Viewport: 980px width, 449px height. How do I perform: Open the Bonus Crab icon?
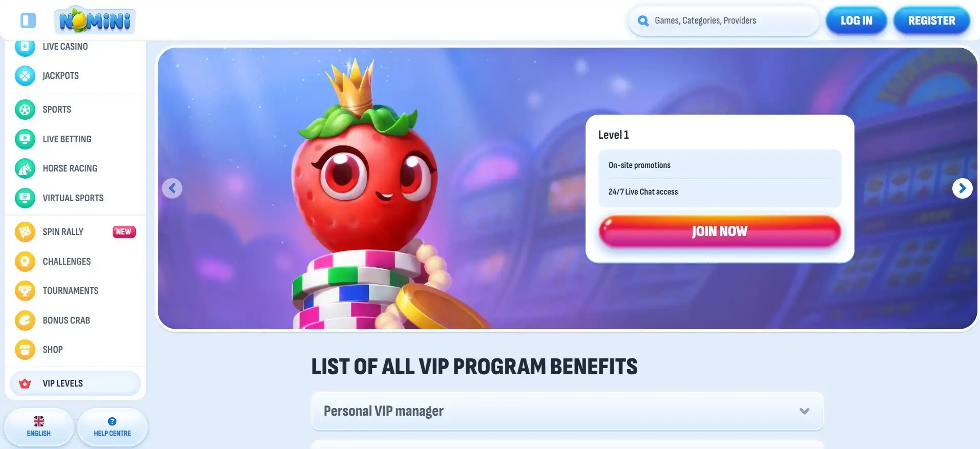(25, 320)
